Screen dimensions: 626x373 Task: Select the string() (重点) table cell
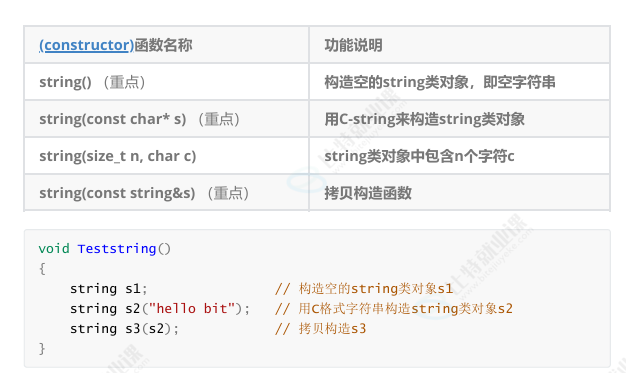[x=166, y=82]
